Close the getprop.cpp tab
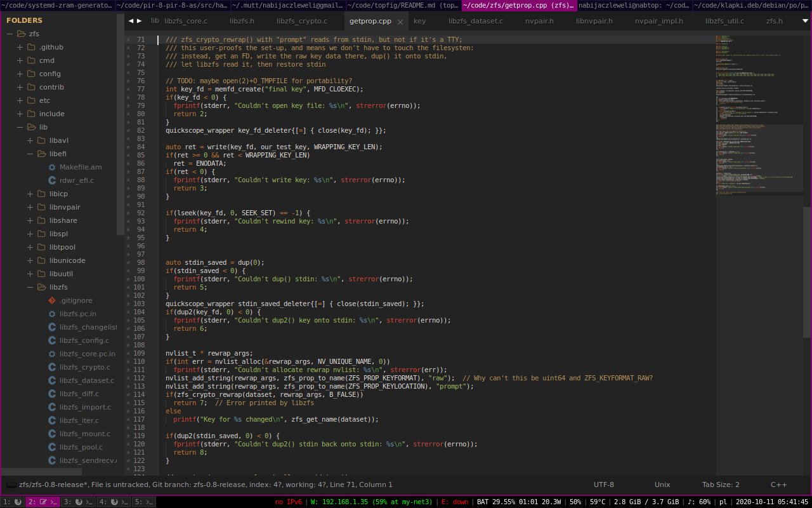 click(x=401, y=21)
